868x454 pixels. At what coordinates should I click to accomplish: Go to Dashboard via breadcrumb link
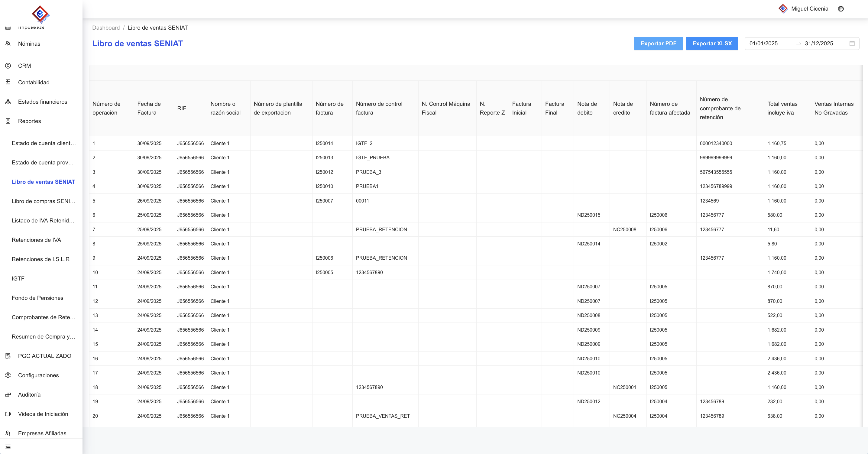click(106, 28)
